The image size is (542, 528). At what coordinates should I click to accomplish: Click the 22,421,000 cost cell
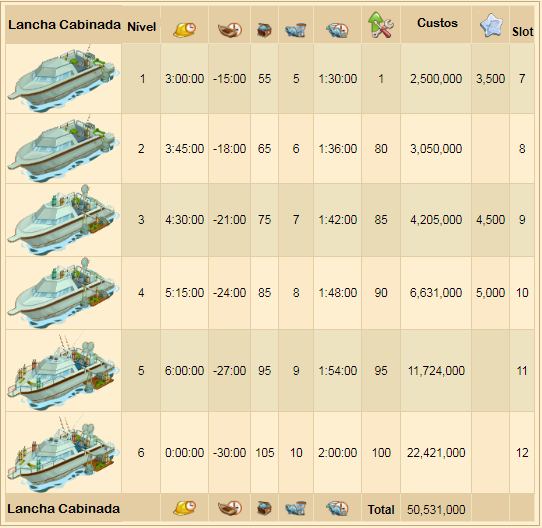[x=436, y=453]
